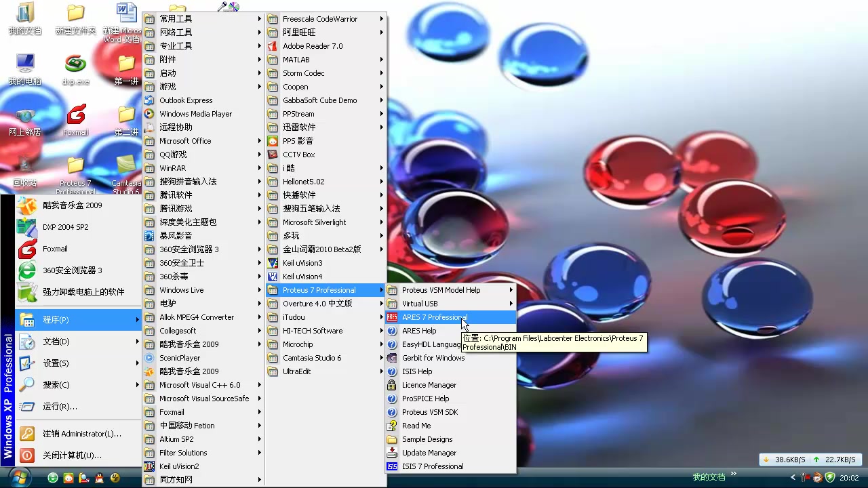Open the 网上邻居 desktop icon
868x488 pixels.
click(25, 120)
